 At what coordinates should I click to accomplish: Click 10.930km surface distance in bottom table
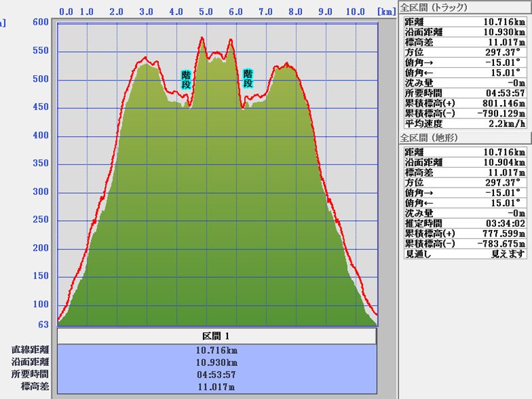point(217,362)
